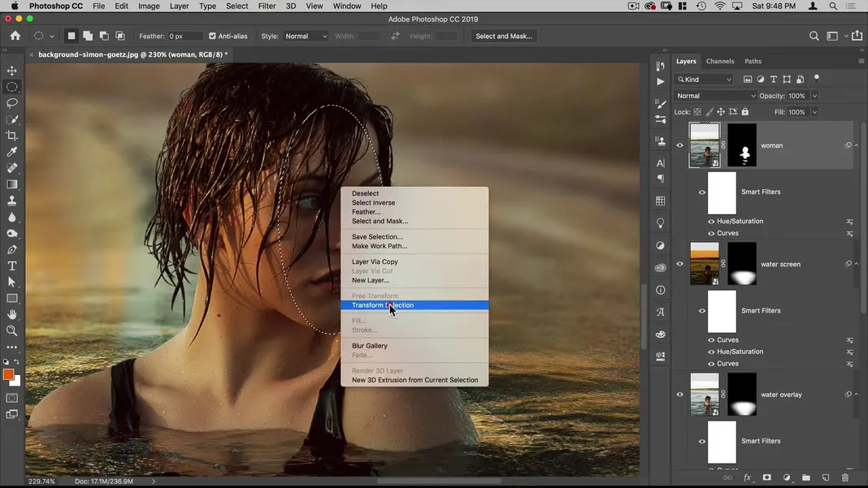This screenshot has width=868, height=488.
Task: Collapse the woman layer smart filters
Action: click(x=857, y=145)
